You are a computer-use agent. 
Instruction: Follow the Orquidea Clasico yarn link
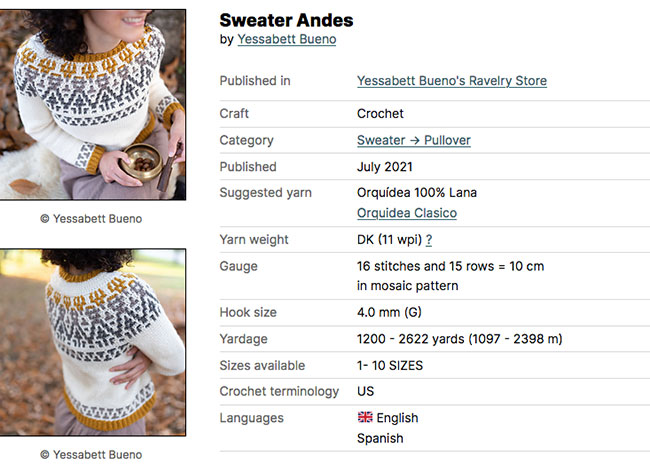point(406,213)
